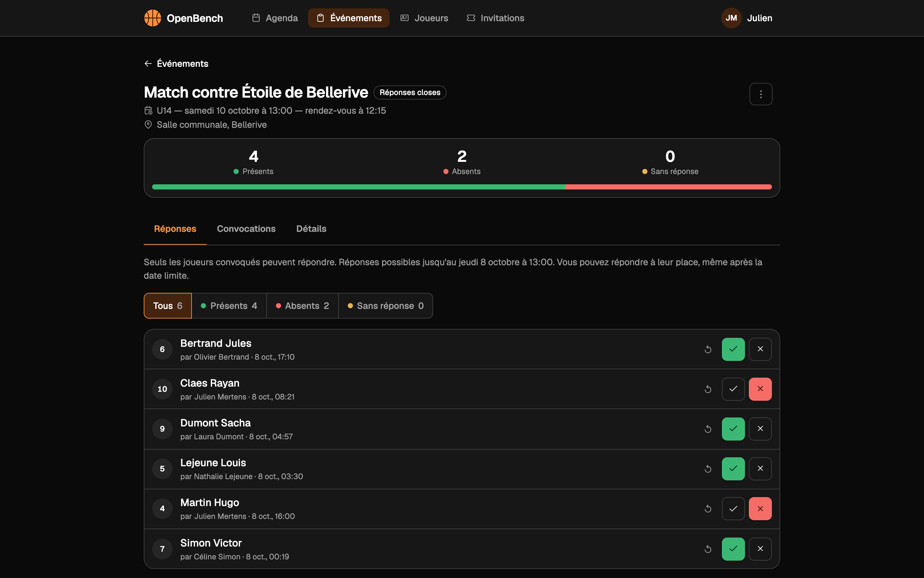Screen dimensions: 924x578
Task: Go to the Joueurs page
Action: click(424, 18)
